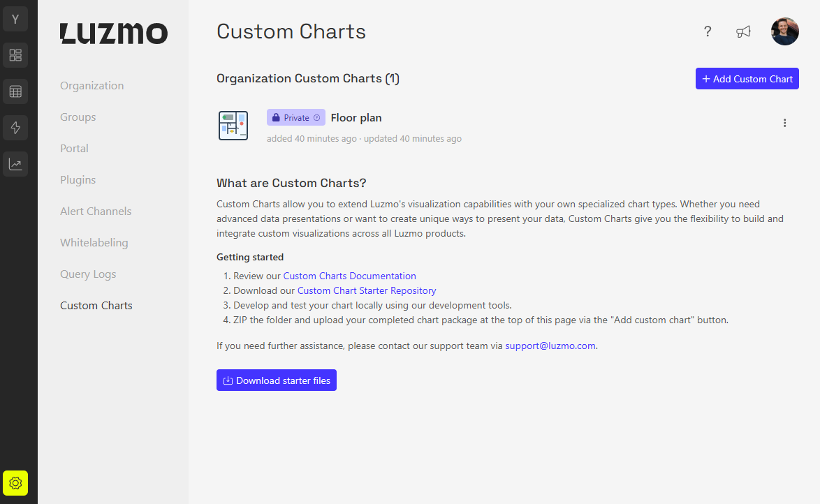
Task: Click the lightning bolt icon in rail
Action: (x=15, y=128)
